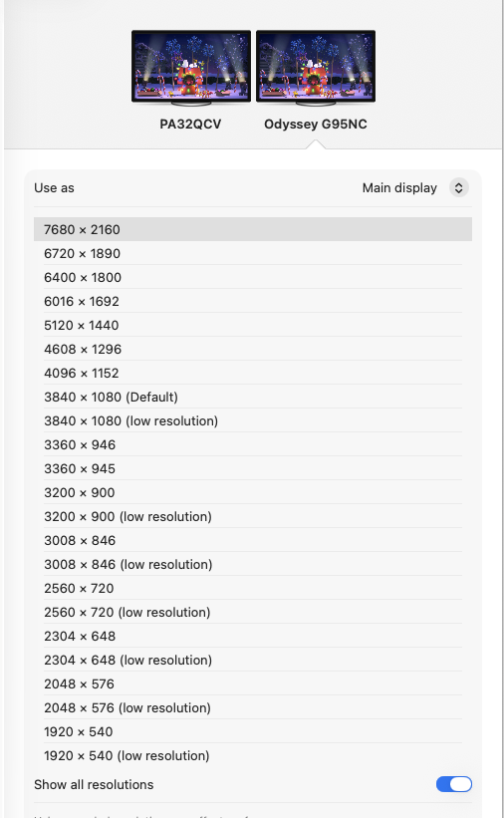Viewport: 504px width, 818px height.
Task: Choose the 7680 × 2160 resolution
Action: (253, 229)
